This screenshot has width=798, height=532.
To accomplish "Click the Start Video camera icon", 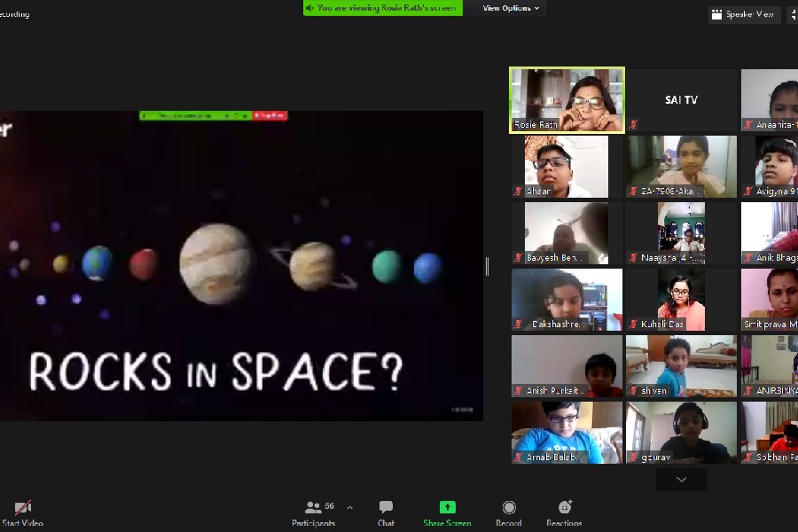I will point(23,508).
